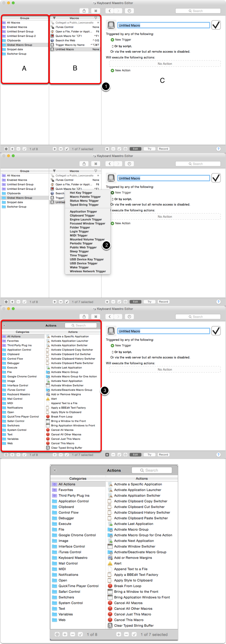The width and height of the screenshot is (226, 644).
Task: Select Google Chrome Control in enlarged Categories list
Action: click(78, 535)
